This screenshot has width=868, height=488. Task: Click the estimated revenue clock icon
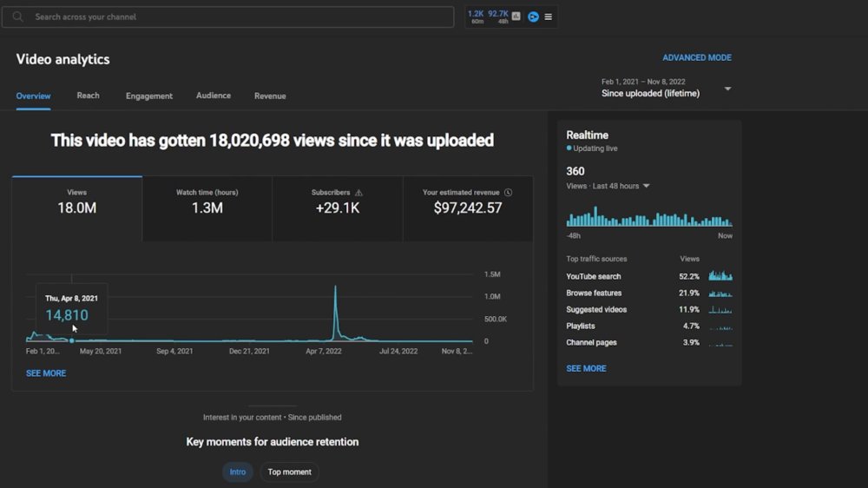click(x=508, y=193)
